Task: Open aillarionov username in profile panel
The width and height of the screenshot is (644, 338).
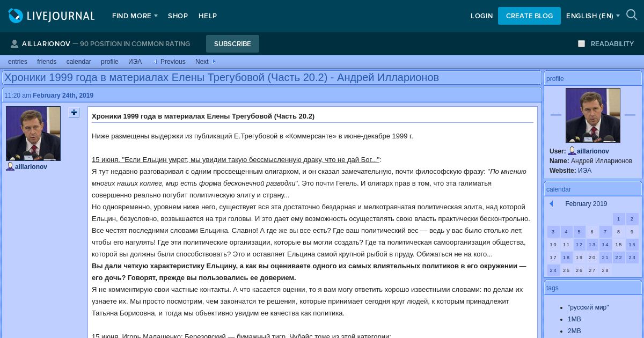Action: (593, 152)
